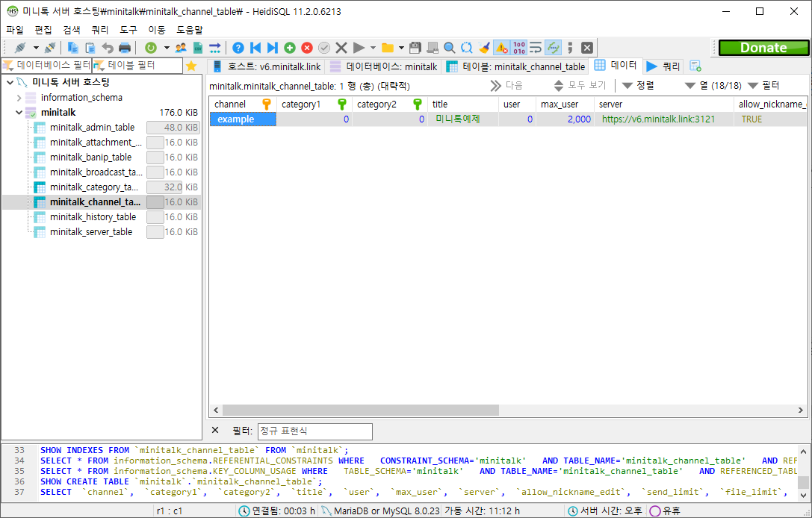Toggle the stop-on-errors warning button
This screenshot has height=518, width=812.
coord(502,48)
